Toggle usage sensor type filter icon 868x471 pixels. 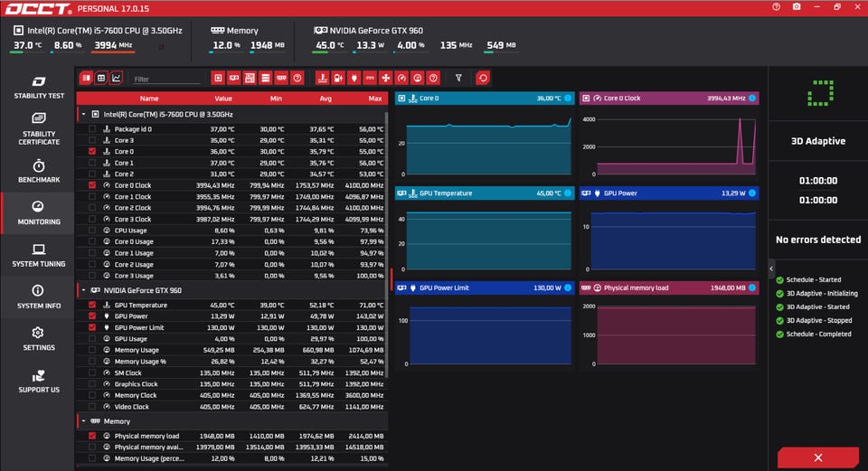418,78
